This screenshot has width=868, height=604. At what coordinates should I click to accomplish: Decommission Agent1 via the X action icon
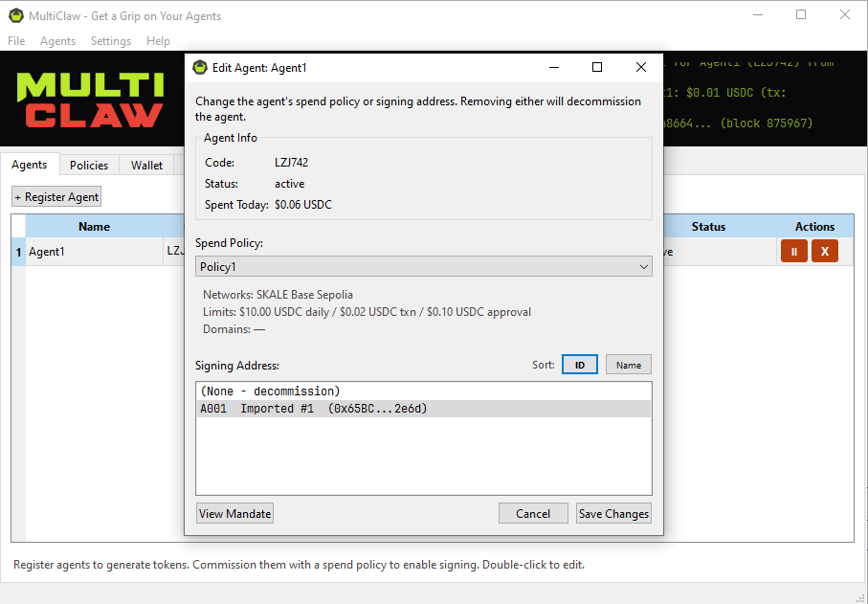click(x=825, y=250)
